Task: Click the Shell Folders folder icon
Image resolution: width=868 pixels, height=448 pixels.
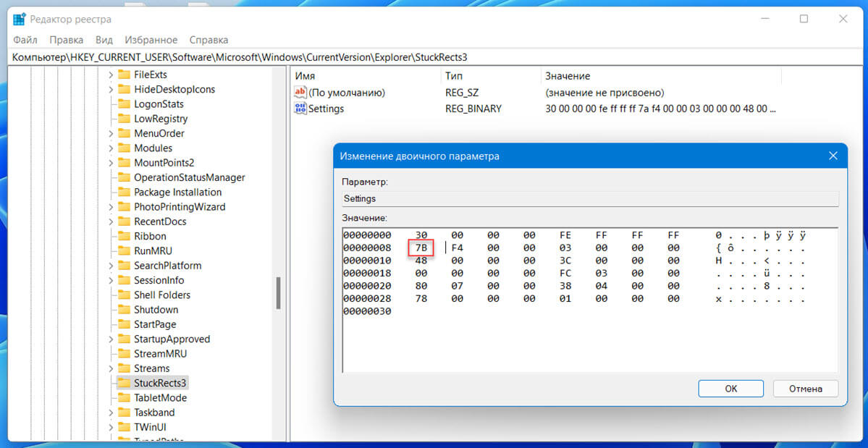Action: (124, 295)
